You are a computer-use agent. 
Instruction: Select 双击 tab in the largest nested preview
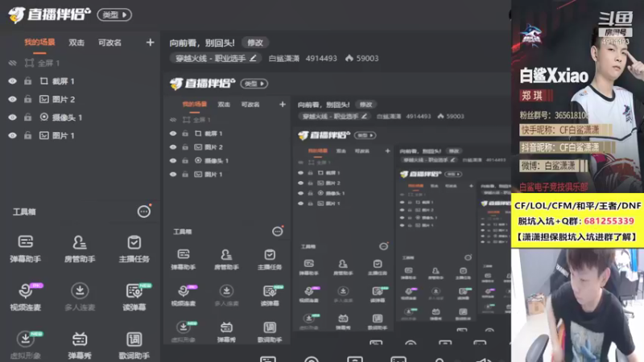[224, 105]
